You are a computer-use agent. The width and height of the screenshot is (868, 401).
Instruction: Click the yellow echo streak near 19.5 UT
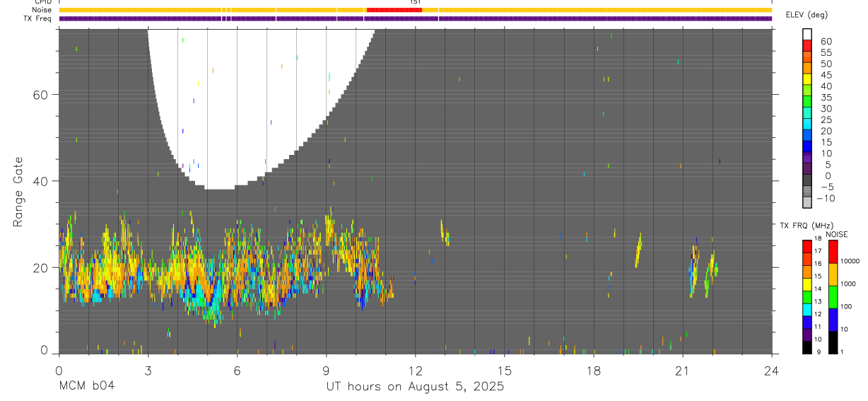pos(638,250)
